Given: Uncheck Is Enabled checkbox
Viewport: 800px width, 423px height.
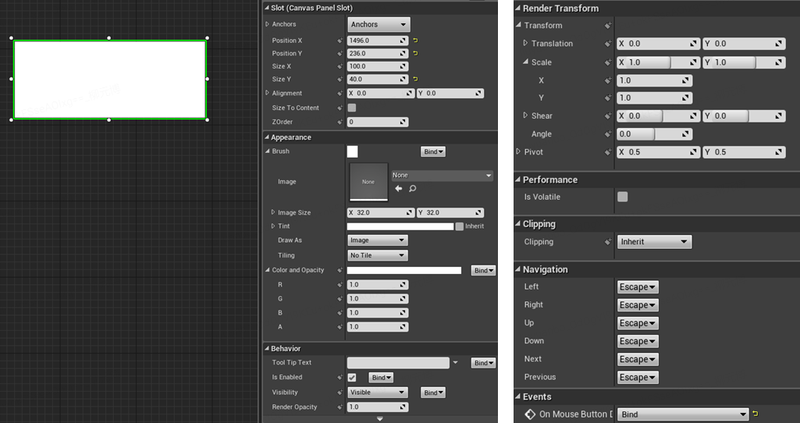Looking at the screenshot, I should [352, 378].
